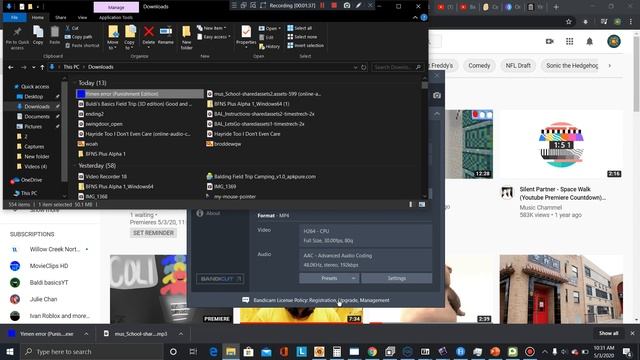640x360 pixels.
Task: Select the NFL Draft chip
Action: tap(518, 65)
